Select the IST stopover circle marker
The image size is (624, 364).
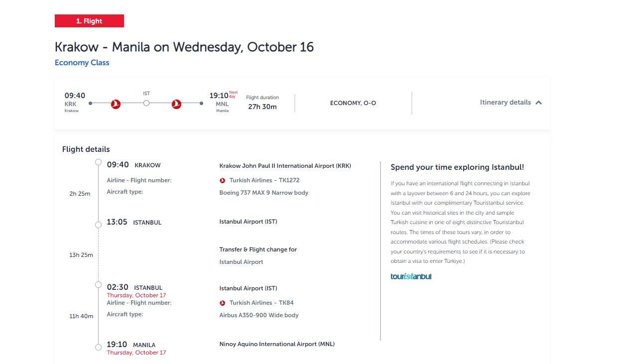pos(146,104)
